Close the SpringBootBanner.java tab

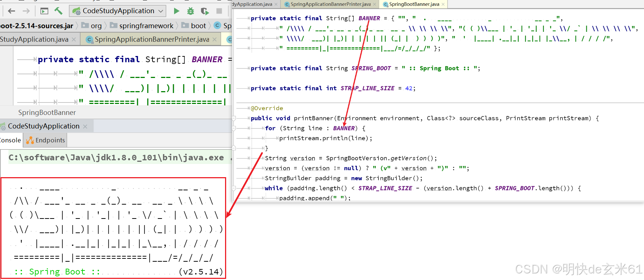[443, 4]
